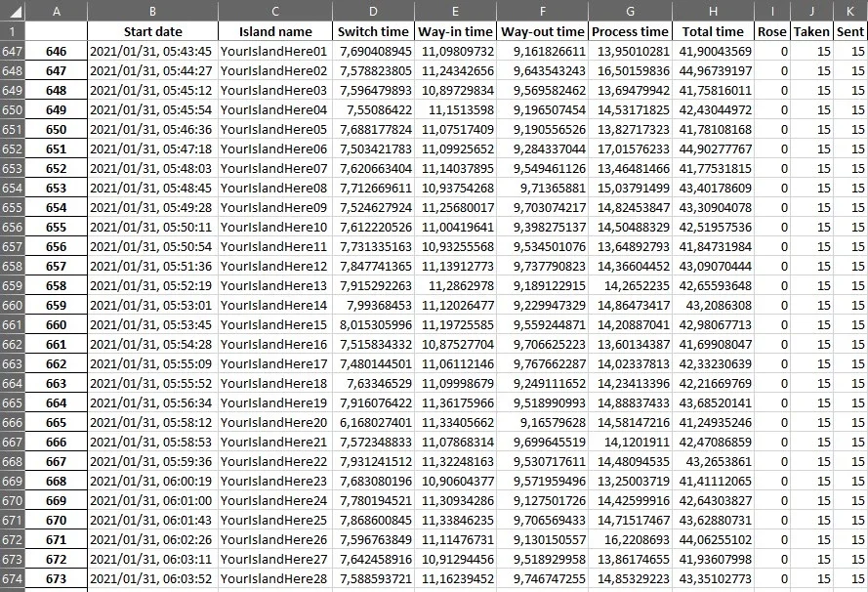Click the 'Taken' header cell
The height and width of the screenshot is (592, 868).
point(811,31)
